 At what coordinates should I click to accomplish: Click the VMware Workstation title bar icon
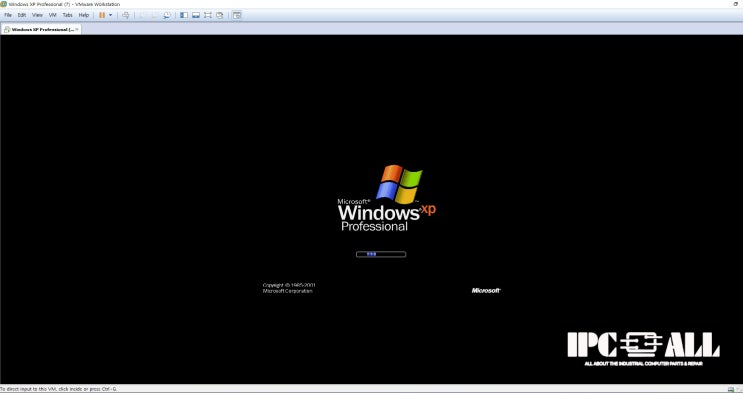pos(4,4)
